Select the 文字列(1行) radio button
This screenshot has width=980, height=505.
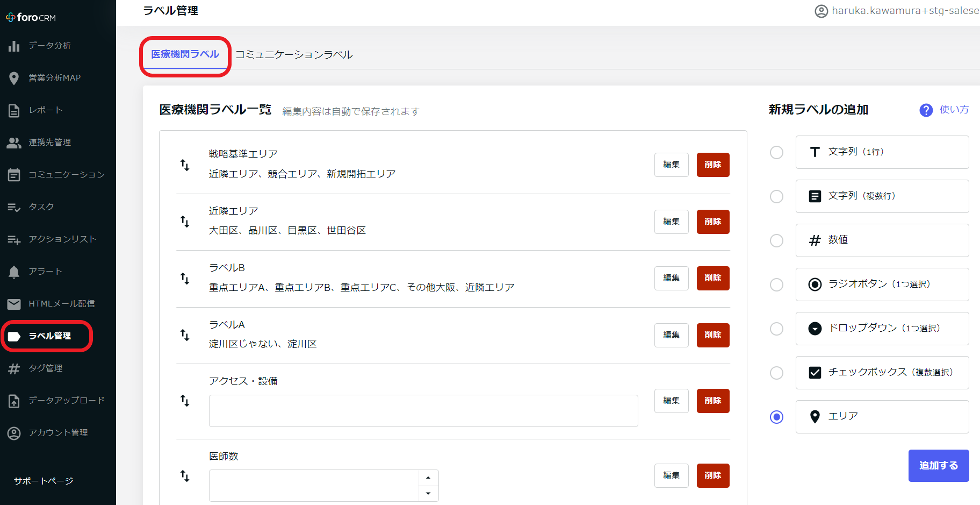click(x=776, y=152)
